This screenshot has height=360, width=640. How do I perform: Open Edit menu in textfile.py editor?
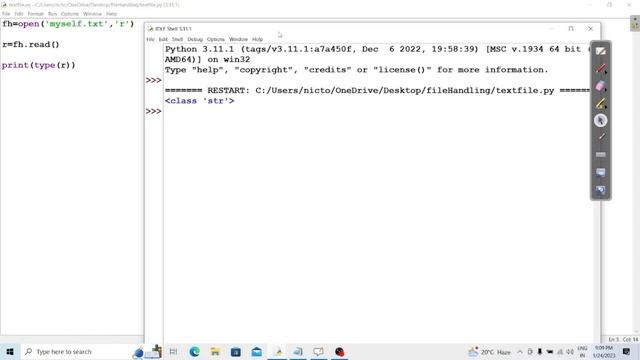[19, 14]
